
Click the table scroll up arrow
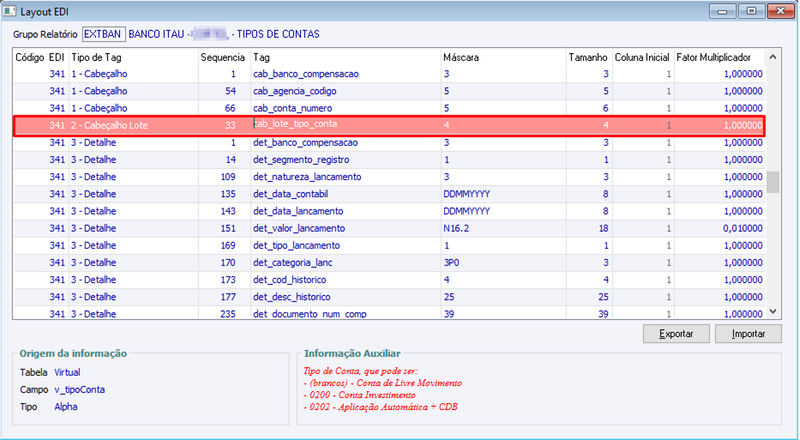click(x=772, y=57)
